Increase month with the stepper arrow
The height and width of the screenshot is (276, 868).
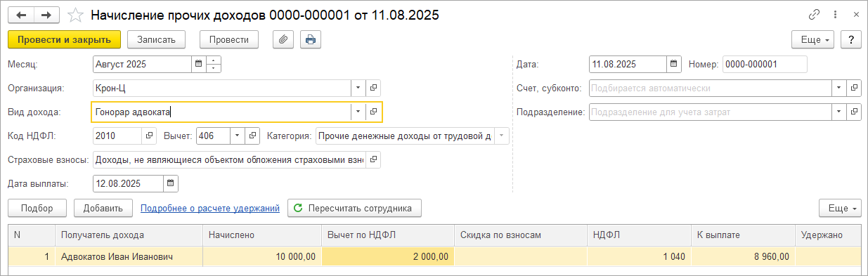[214, 60]
